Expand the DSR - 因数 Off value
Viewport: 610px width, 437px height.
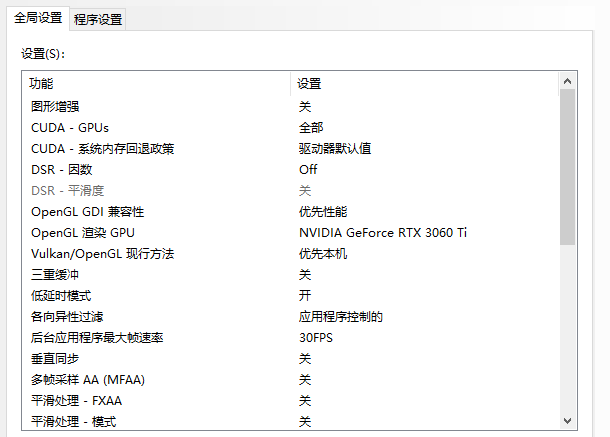tap(308, 169)
